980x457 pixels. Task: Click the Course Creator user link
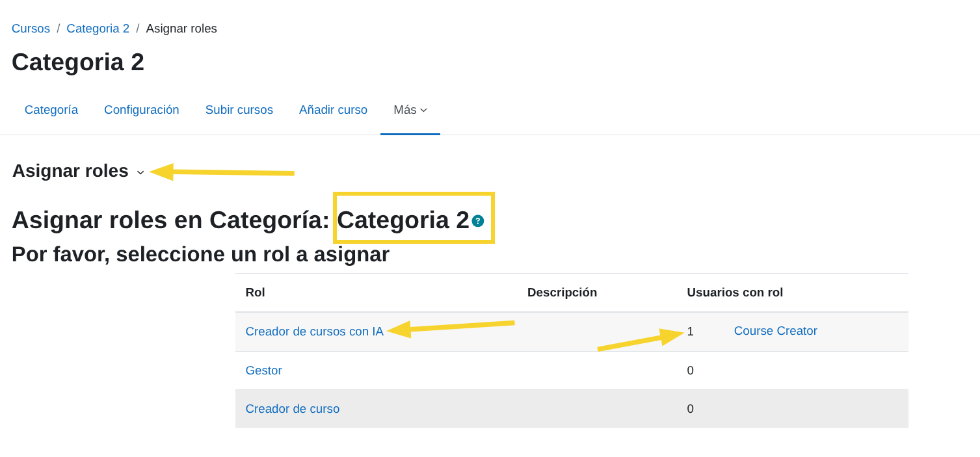point(775,331)
